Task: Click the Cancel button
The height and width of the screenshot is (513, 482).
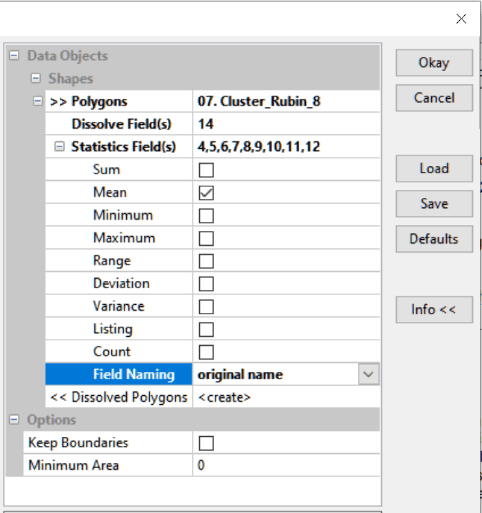Action: coord(434,98)
